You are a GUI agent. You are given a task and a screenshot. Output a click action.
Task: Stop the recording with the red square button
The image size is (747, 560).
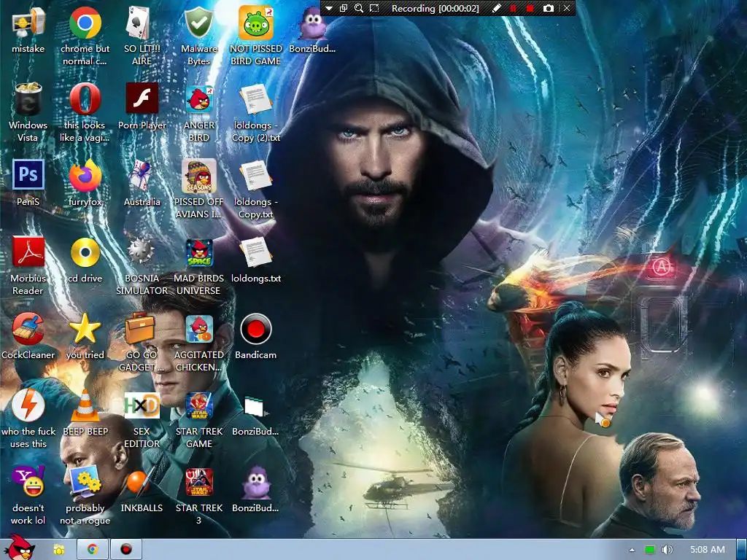[x=530, y=8]
